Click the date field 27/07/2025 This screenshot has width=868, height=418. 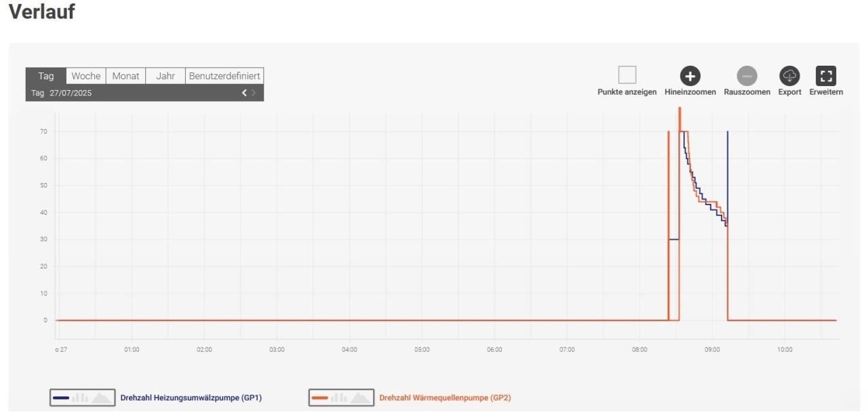(x=71, y=93)
